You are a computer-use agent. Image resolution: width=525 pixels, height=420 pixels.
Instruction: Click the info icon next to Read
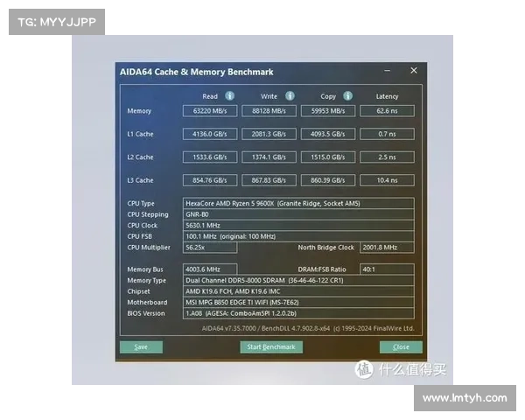tap(230, 96)
